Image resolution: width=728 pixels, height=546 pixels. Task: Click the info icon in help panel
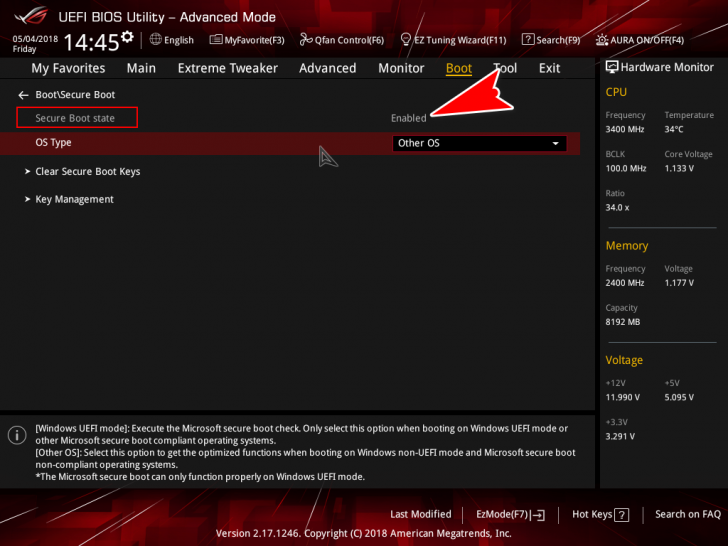click(17, 435)
